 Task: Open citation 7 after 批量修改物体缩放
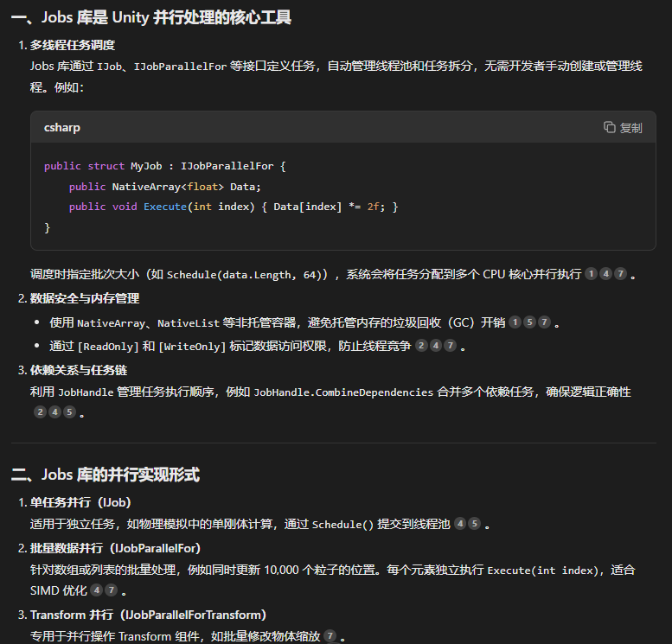330,636
